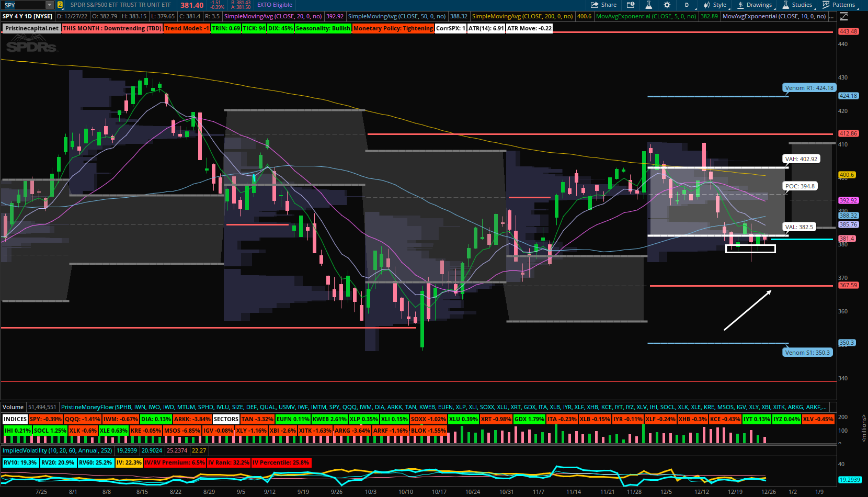Expand the study labels ellipsis
This screenshot has height=497, width=868.
coord(831,16)
